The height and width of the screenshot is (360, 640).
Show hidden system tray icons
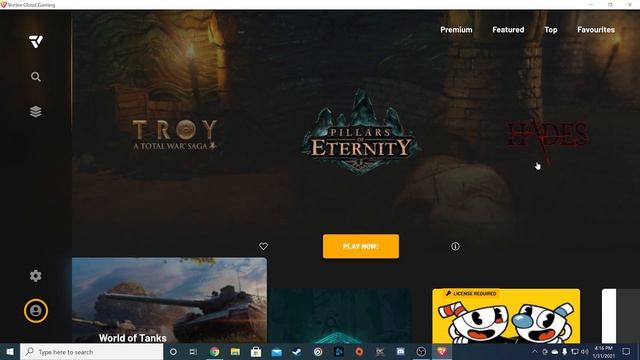point(535,352)
